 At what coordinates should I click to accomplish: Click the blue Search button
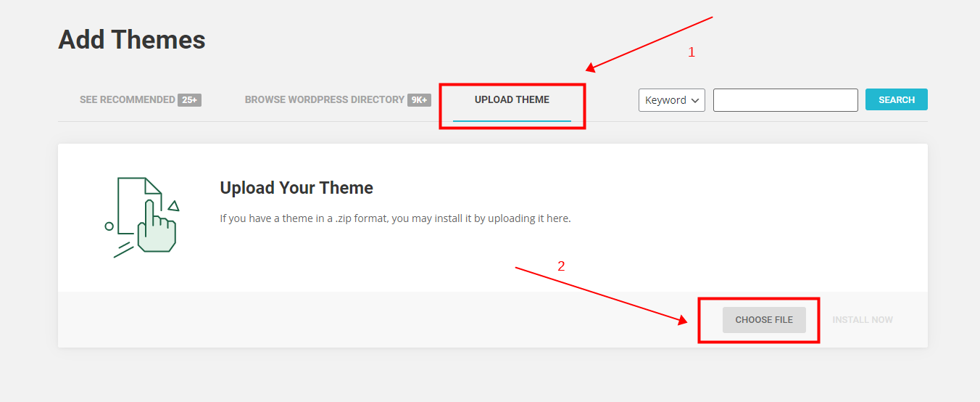(897, 99)
